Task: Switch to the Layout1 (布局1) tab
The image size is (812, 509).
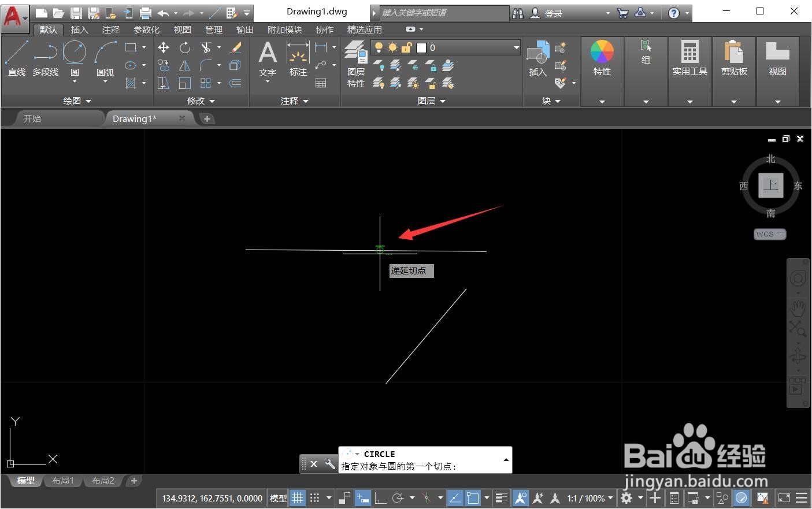Action: (63, 481)
